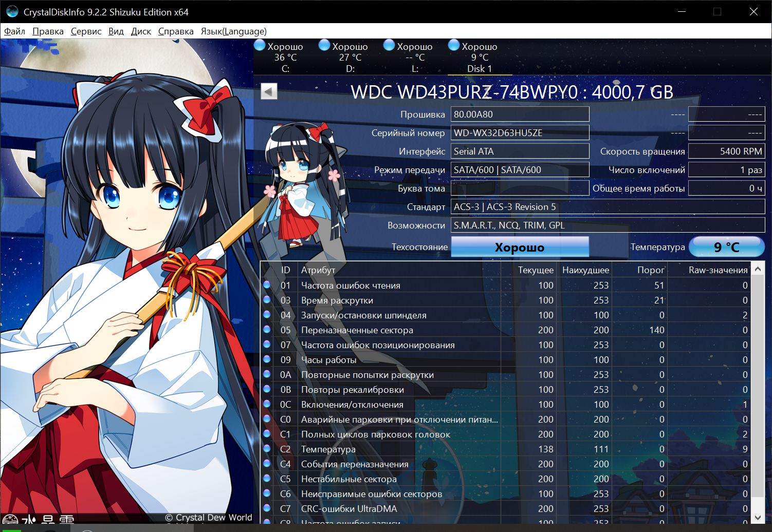This screenshot has width=772, height=532.
Task: Click status orb of attribute C4 row
Action: (267, 463)
